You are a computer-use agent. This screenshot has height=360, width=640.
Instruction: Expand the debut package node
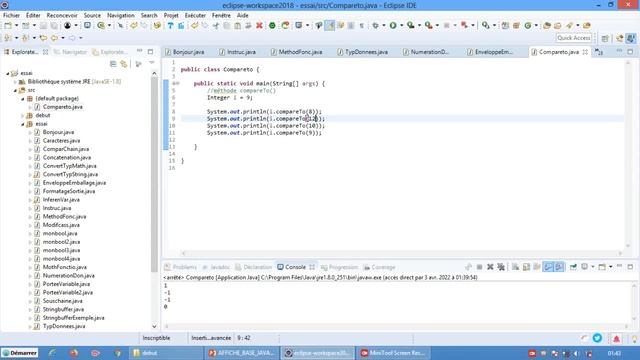click(x=22, y=116)
